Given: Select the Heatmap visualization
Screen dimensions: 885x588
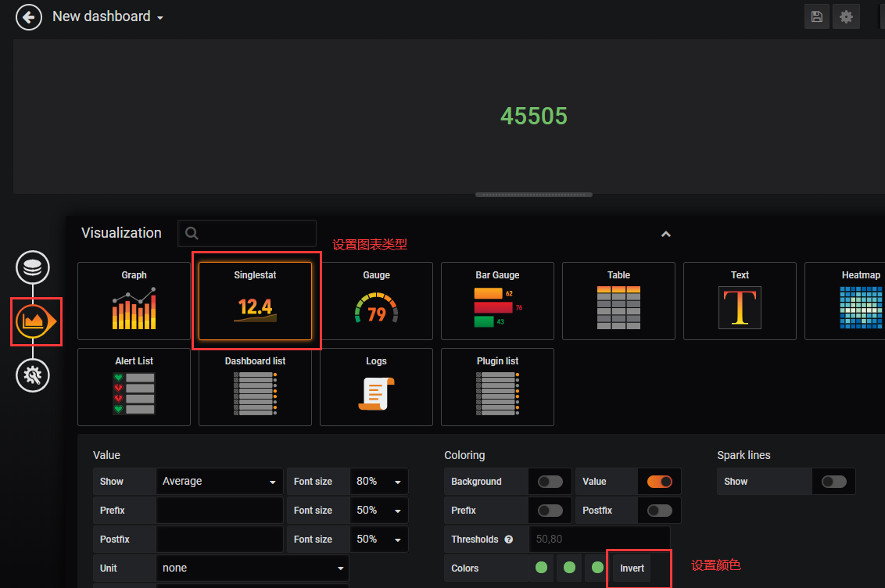Looking at the screenshot, I should [x=845, y=301].
